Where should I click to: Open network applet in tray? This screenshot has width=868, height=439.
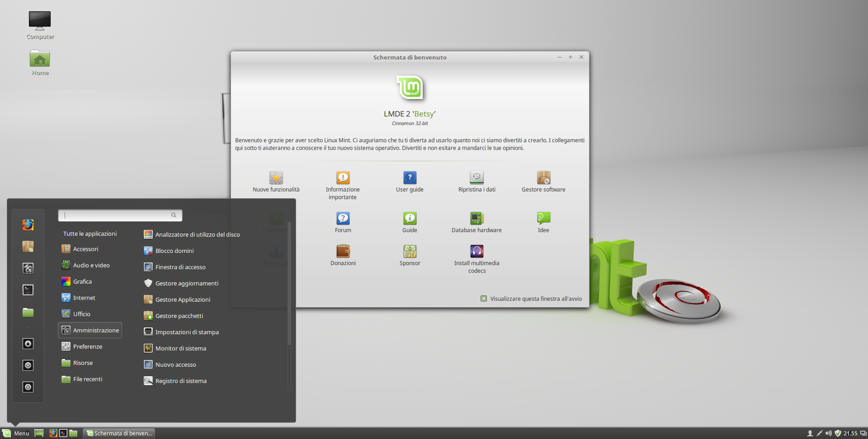point(819,433)
